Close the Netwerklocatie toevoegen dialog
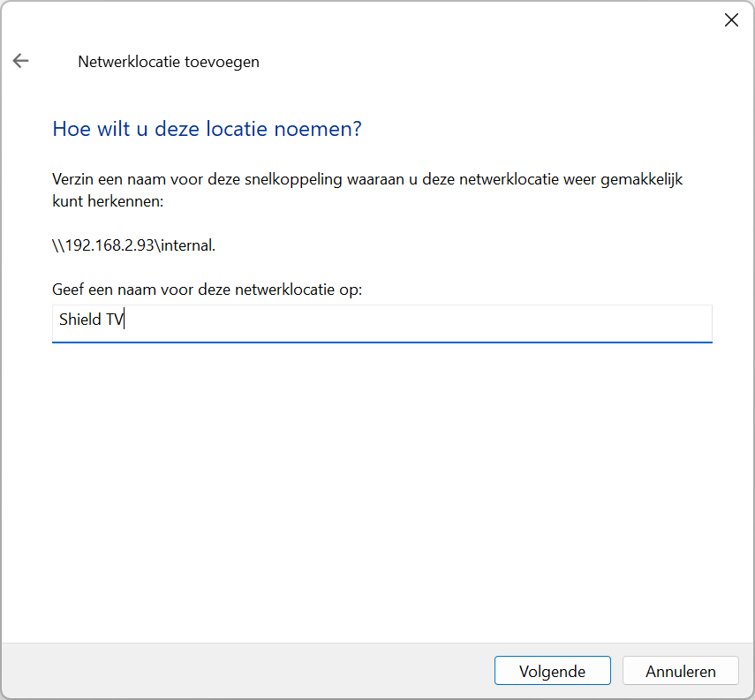 tap(731, 20)
